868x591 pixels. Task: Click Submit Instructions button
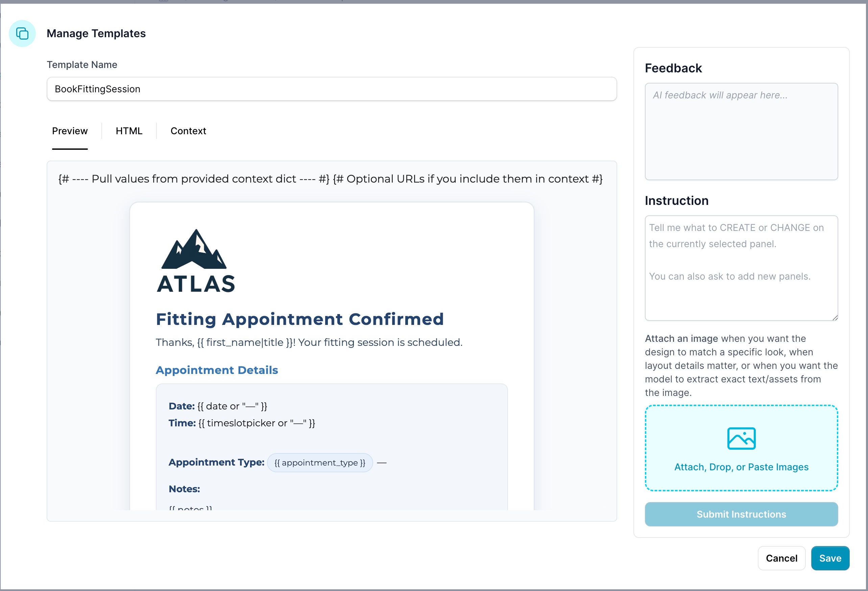point(741,514)
